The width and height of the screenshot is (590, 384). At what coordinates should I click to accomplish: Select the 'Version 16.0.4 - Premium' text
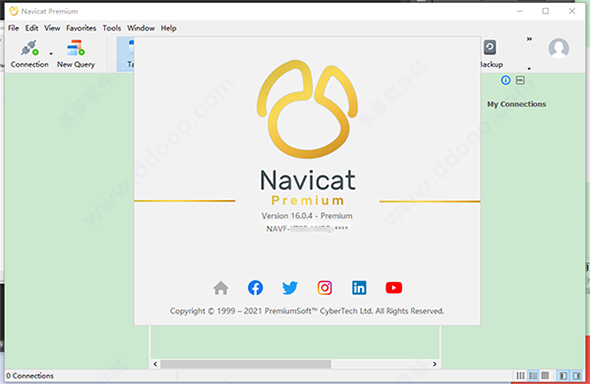pyautogui.click(x=307, y=216)
